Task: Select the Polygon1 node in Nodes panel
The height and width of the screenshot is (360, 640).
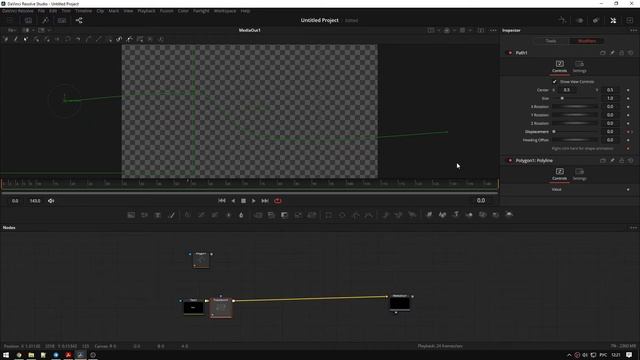Action: point(201,260)
